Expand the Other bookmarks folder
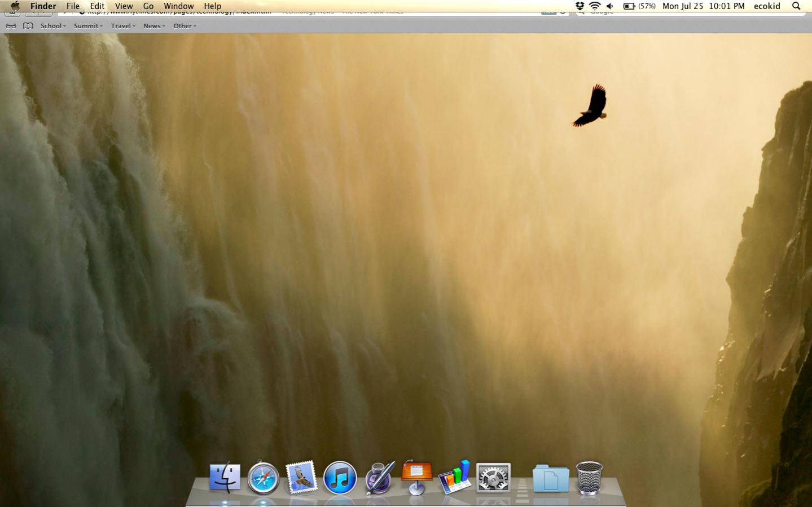 click(x=185, y=26)
